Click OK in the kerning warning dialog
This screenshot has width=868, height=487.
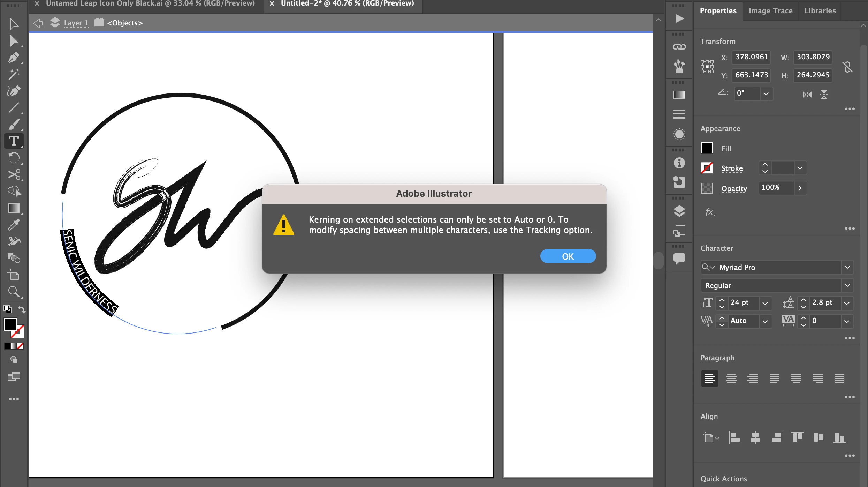click(568, 256)
